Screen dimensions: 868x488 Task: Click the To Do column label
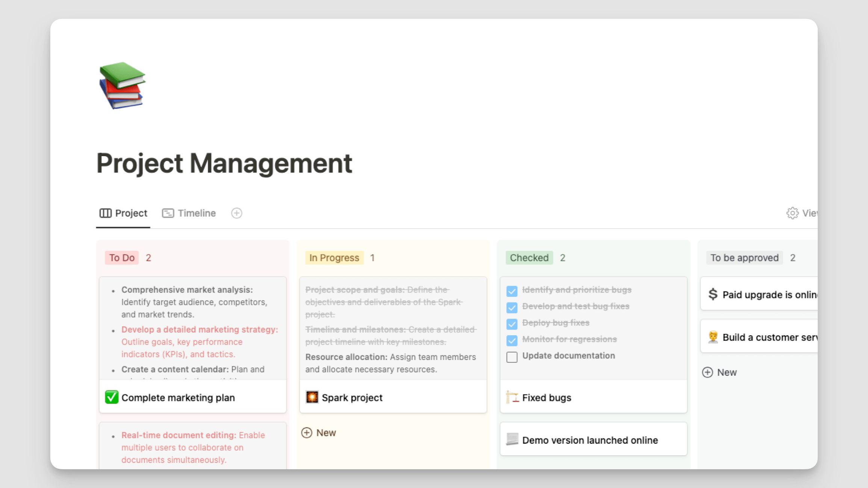pyautogui.click(x=122, y=258)
